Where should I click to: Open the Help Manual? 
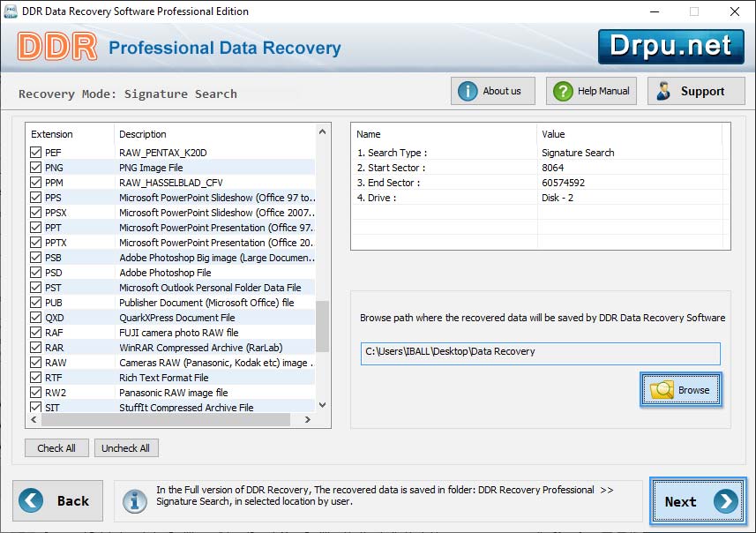pyautogui.click(x=591, y=91)
